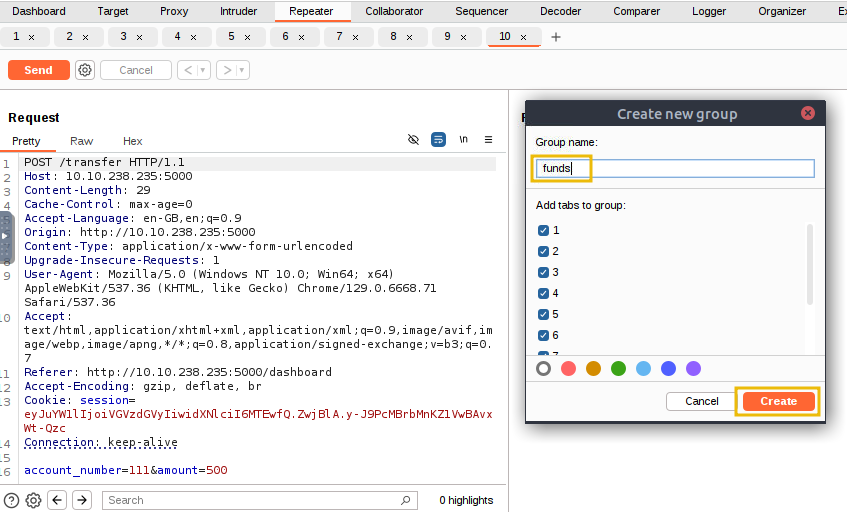Click the account_number=111&amount=500 body line

[126, 470]
